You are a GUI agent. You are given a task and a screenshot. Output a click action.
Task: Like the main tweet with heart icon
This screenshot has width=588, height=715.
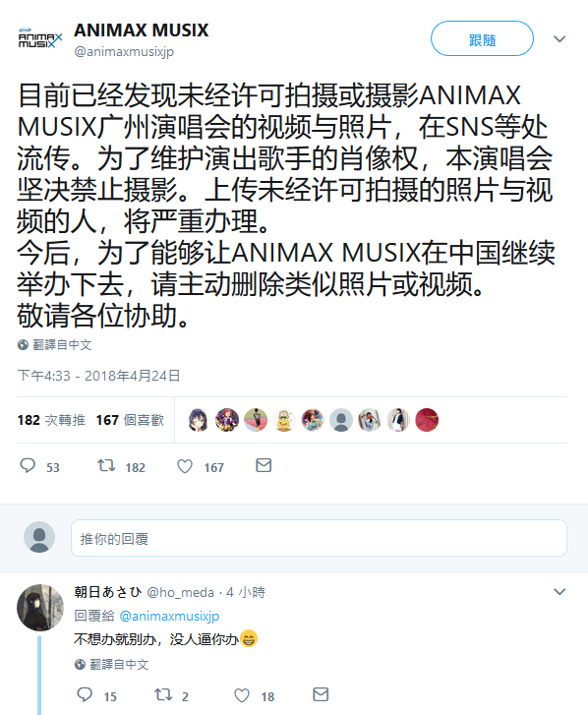tap(185, 466)
